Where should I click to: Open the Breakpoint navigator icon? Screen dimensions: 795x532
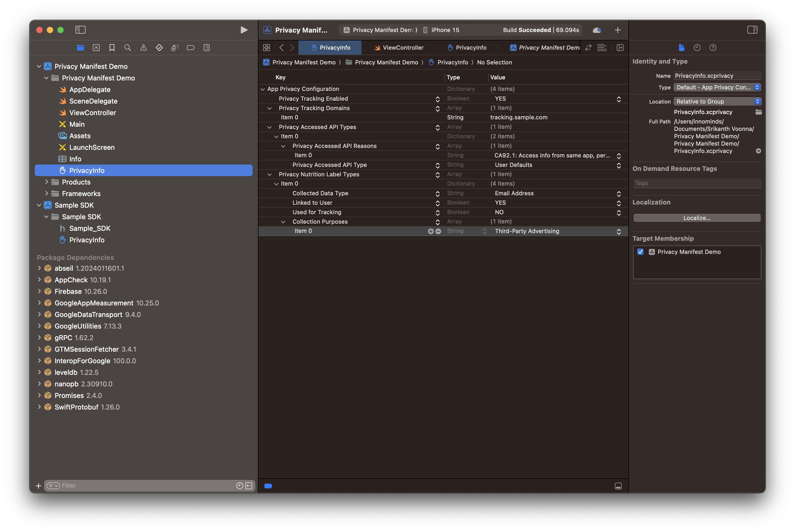coord(191,48)
